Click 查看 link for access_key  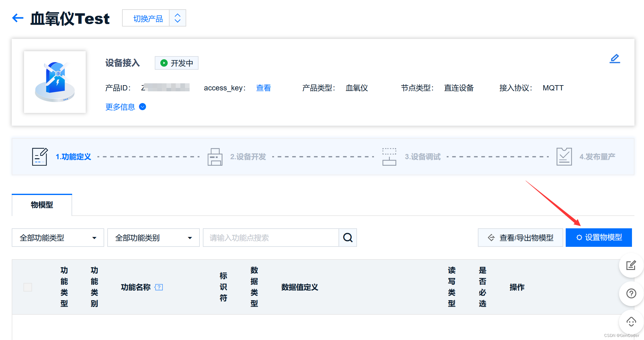263,88
